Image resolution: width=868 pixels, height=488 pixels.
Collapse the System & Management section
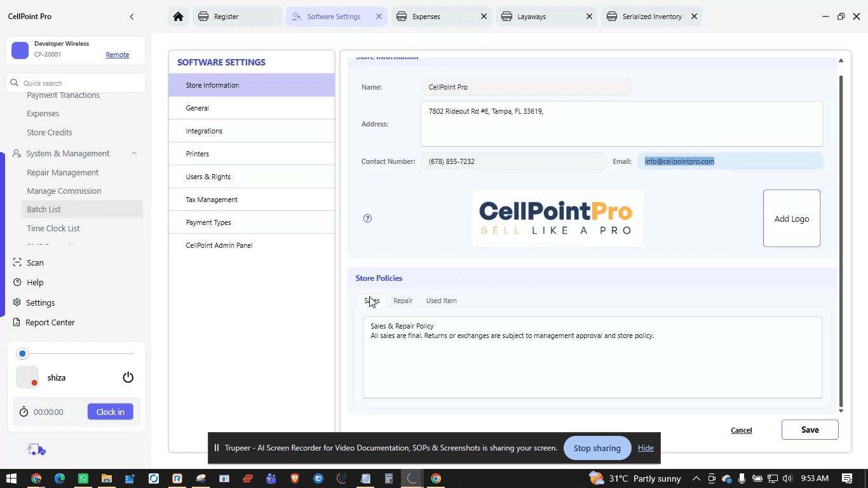134,153
